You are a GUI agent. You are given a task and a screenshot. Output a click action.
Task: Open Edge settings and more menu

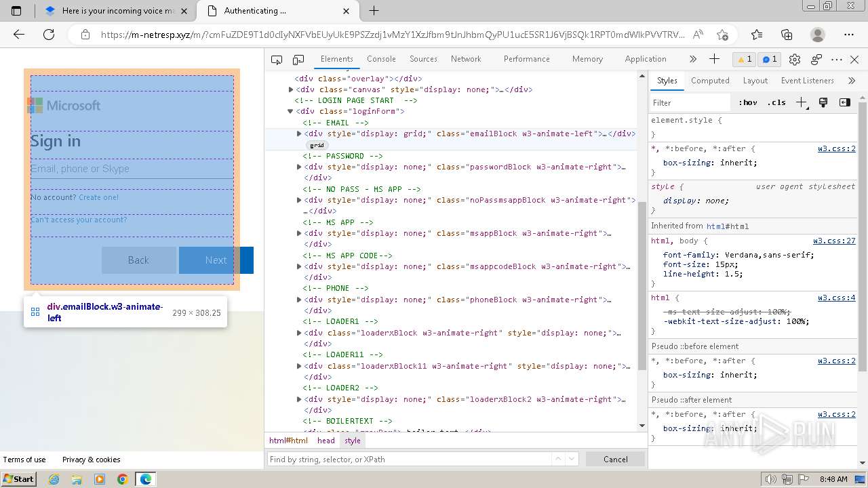849,35
